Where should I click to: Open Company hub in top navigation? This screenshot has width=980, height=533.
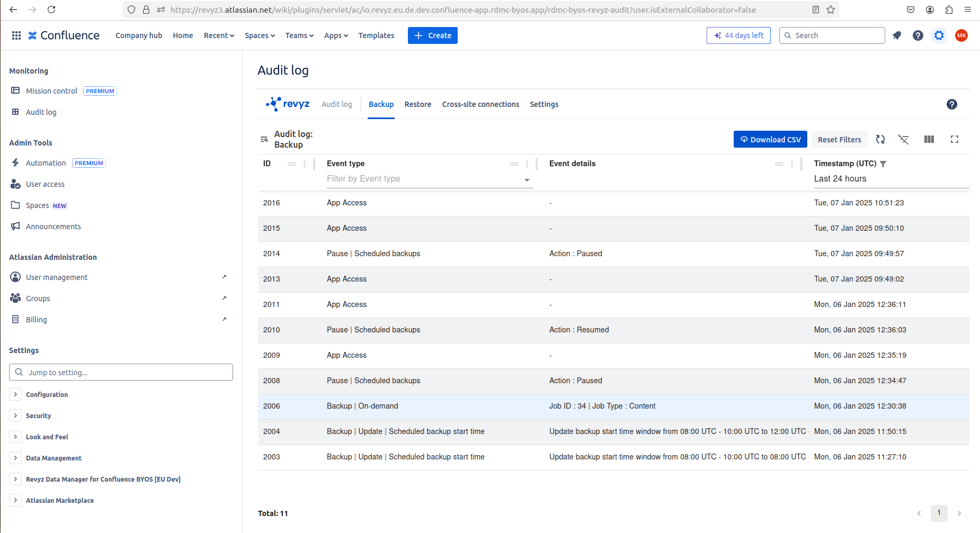click(139, 35)
